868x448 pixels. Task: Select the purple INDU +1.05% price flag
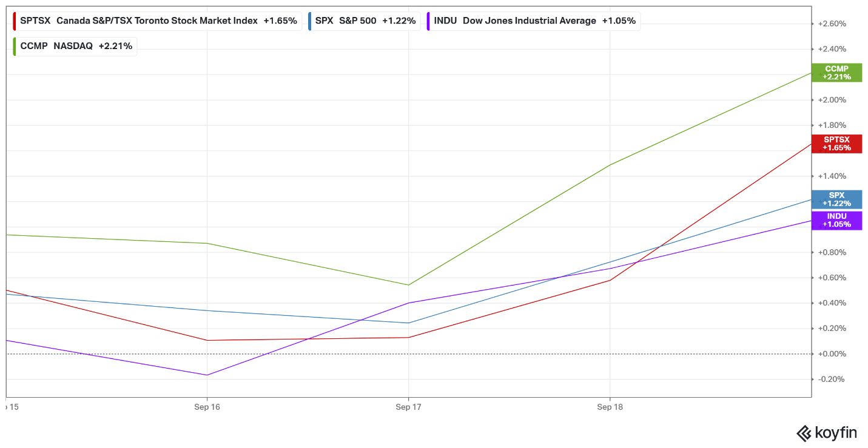coord(836,221)
